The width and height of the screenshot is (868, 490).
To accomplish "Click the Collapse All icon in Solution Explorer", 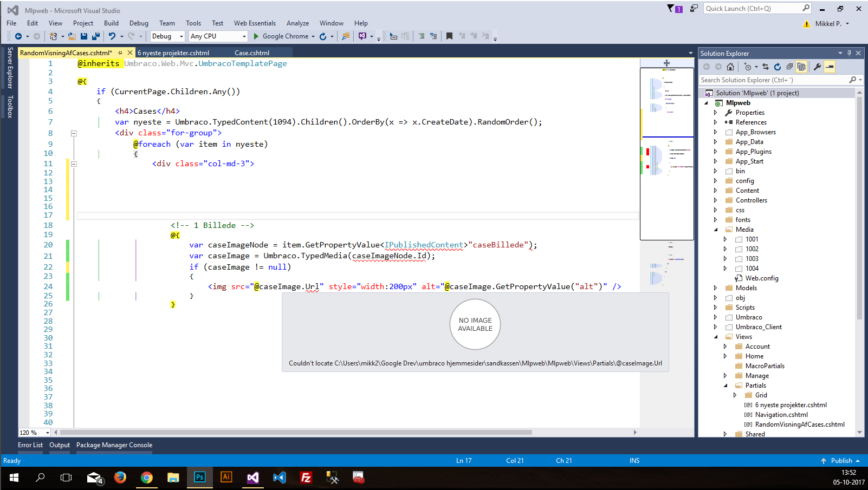I will pyautogui.click(x=789, y=67).
